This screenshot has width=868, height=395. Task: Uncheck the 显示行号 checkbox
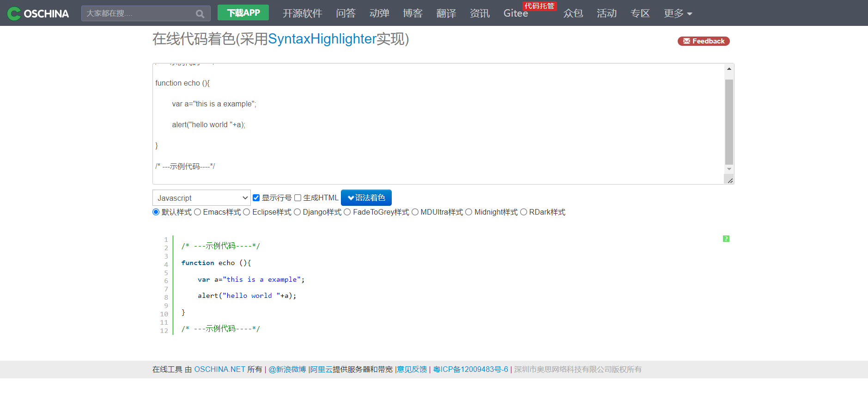256,198
